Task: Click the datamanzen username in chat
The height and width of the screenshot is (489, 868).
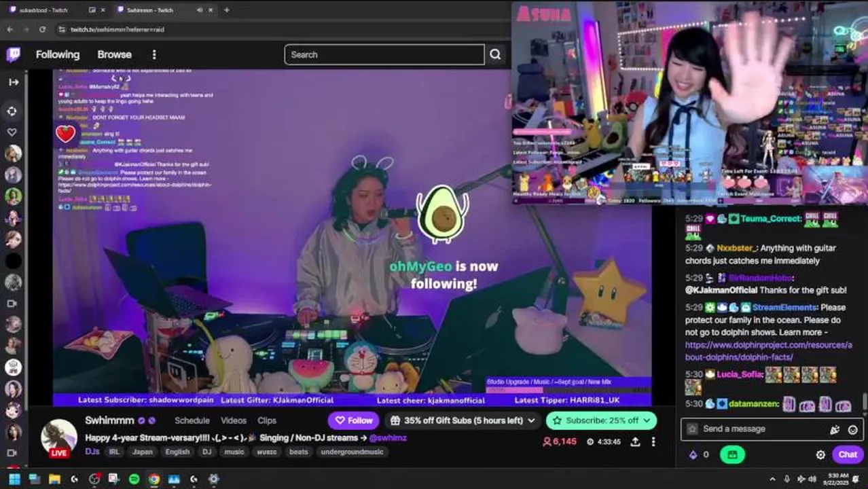Action: (752, 403)
